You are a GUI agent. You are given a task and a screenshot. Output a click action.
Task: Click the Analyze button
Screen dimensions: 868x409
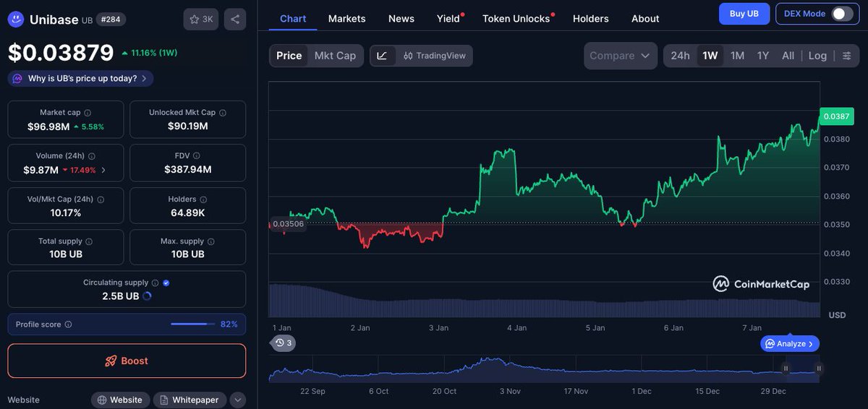point(790,344)
